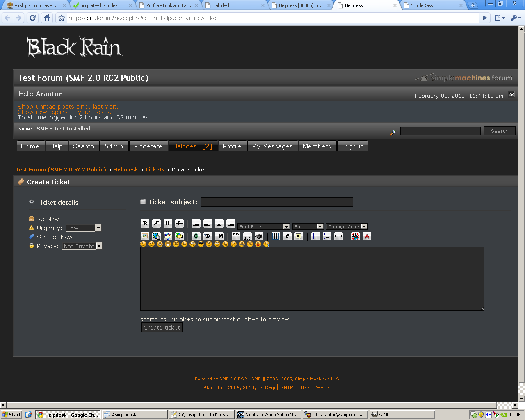Open the Home menu item
The height and width of the screenshot is (420, 525).
[30, 146]
